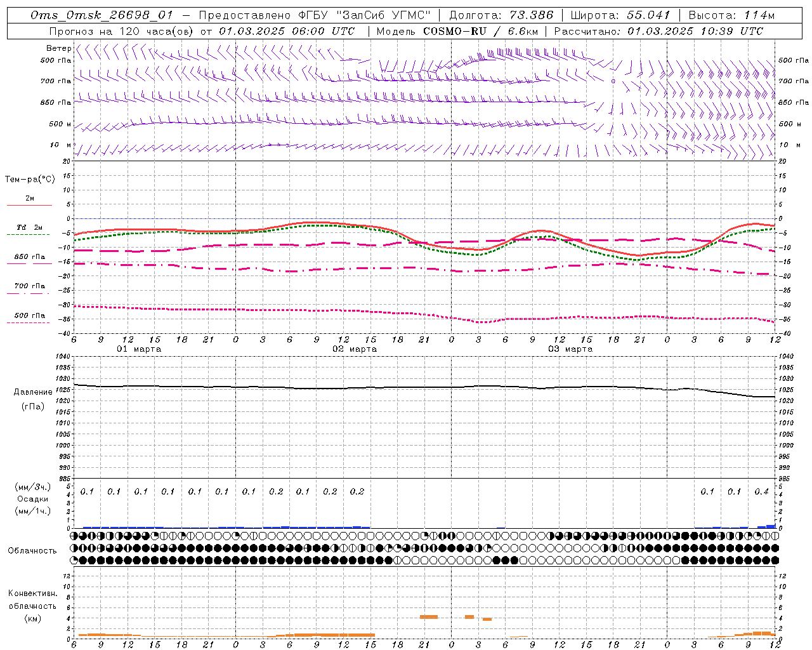This screenshot has width=812, height=650.
Task: Click the "03 марта" date label
Action: [x=570, y=349]
